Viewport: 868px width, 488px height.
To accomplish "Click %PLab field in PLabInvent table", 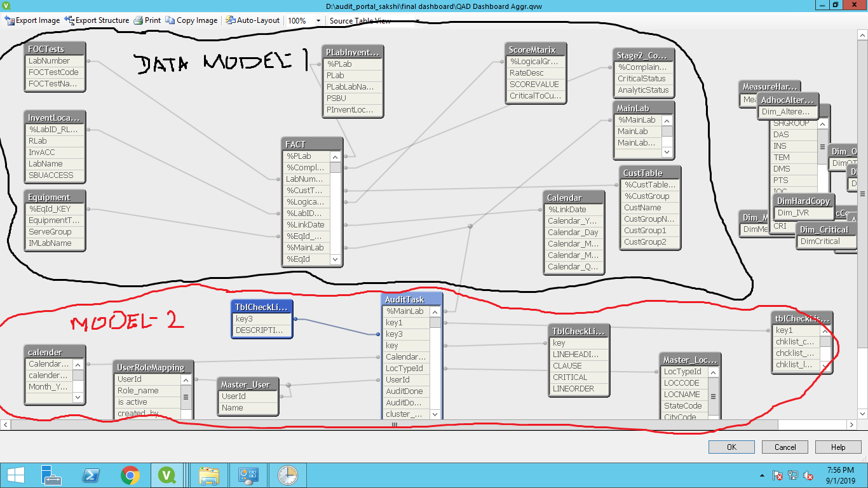I will [x=353, y=64].
